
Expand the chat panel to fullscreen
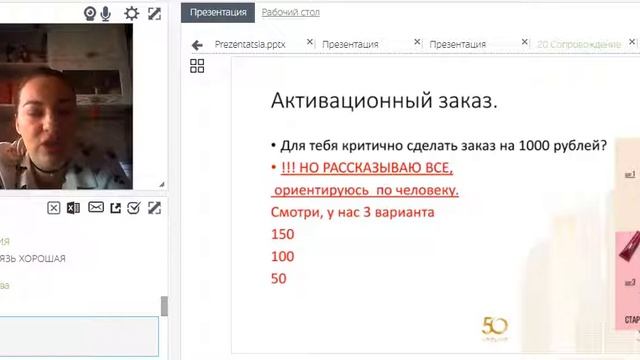click(x=154, y=208)
